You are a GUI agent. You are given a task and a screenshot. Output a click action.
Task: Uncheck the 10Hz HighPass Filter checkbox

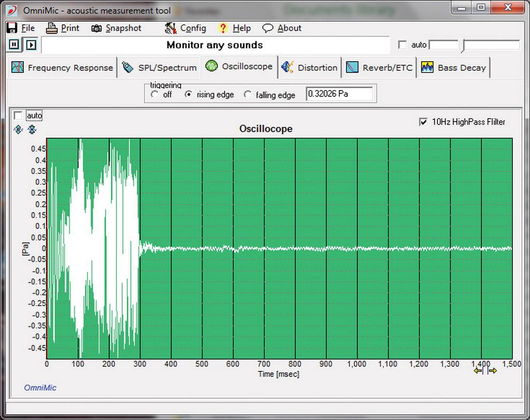point(423,122)
